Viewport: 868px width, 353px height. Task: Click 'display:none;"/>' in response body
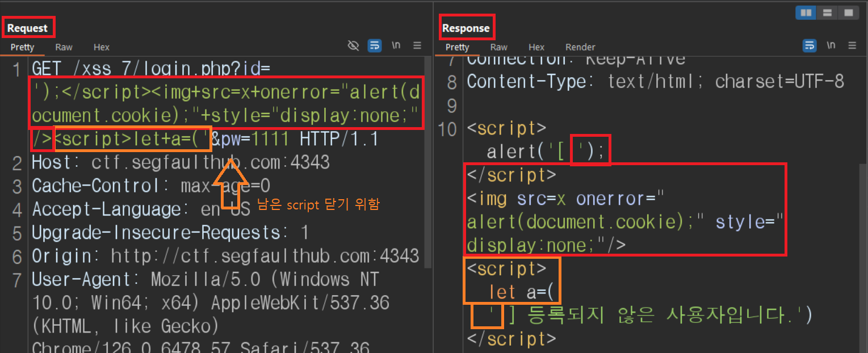coord(546,245)
